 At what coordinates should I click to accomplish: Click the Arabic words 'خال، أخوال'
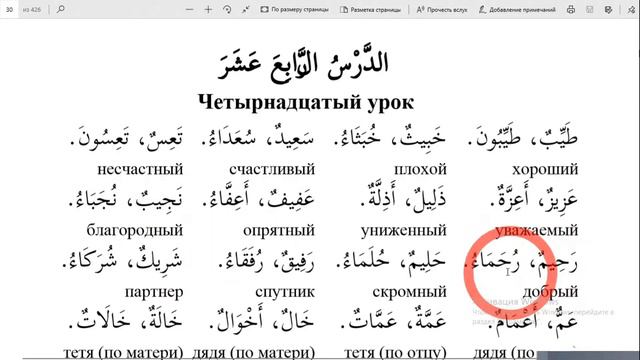pos(262,320)
